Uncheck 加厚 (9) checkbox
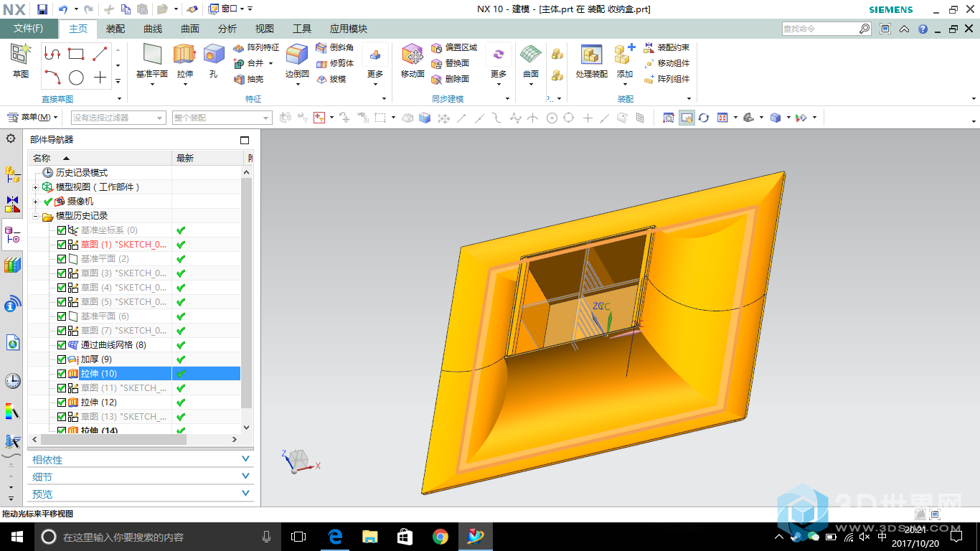This screenshot has width=980, height=551. (x=61, y=359)
